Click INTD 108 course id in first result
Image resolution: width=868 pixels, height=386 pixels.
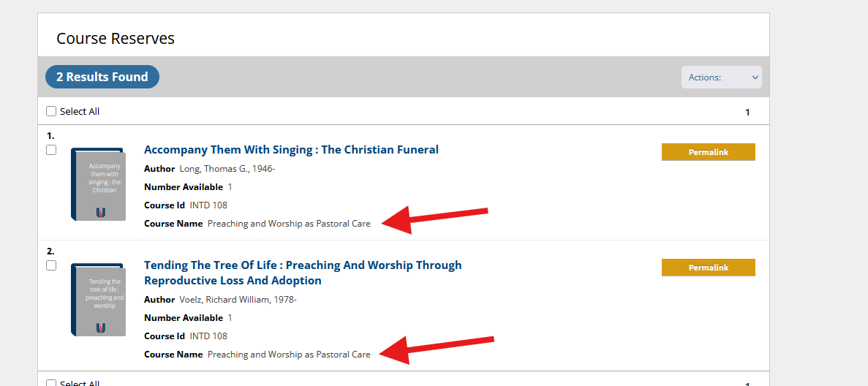(208, 205)
